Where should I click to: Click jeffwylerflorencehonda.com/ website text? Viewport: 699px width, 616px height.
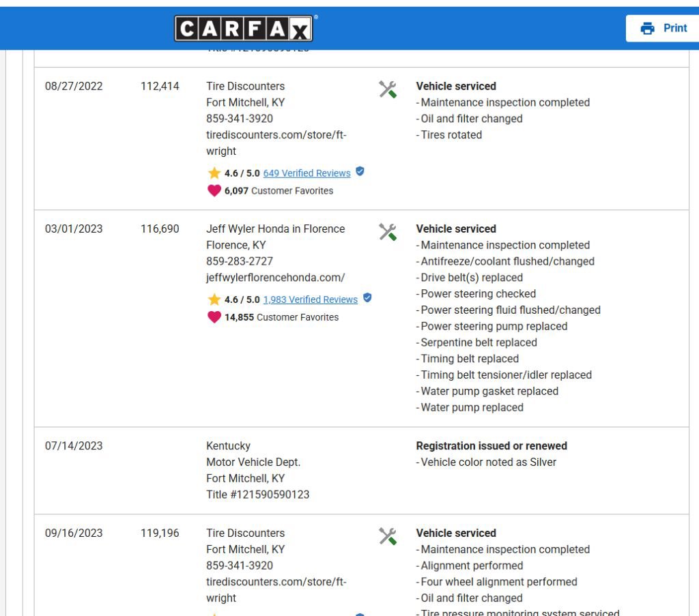pyautogui.click(x=276, y=278)
